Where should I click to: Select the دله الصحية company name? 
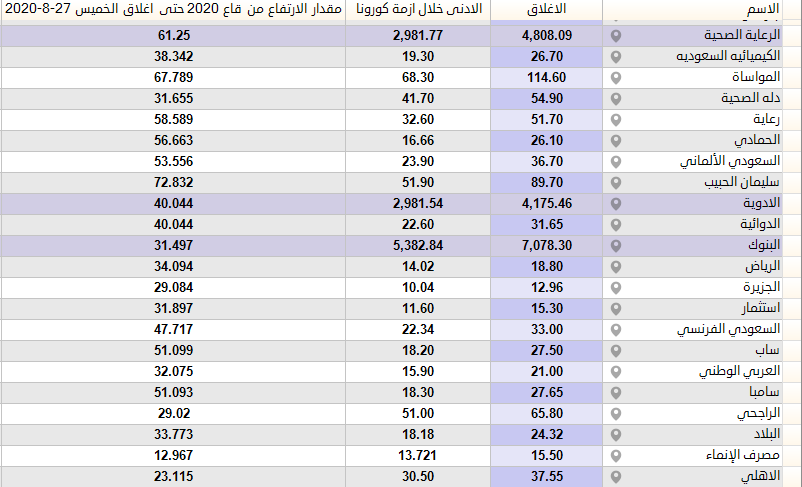click(x=751, y=98)
